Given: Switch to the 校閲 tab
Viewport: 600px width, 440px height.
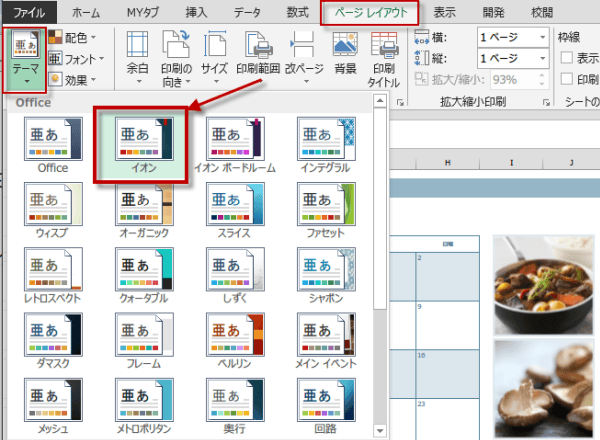Looking at the screenshot, I should pos(542,13).
